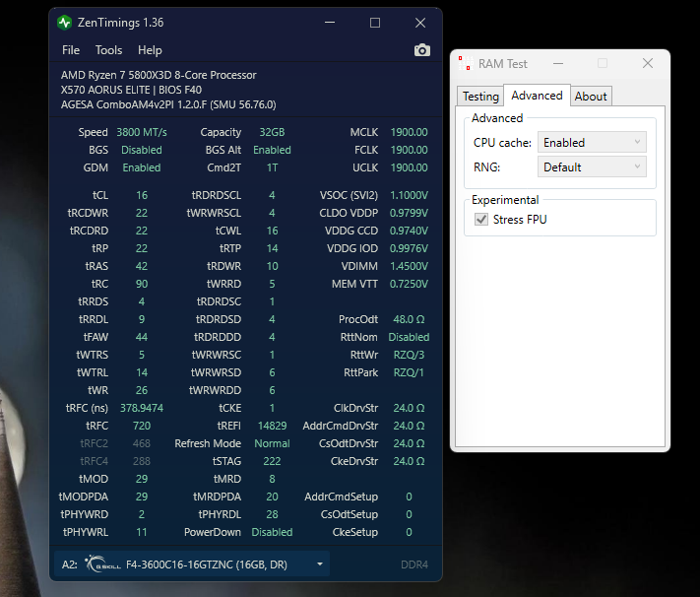Screen dimensions: 700x597
Task: Click the Cmd2T value 1T
Action: coord(272,168)
